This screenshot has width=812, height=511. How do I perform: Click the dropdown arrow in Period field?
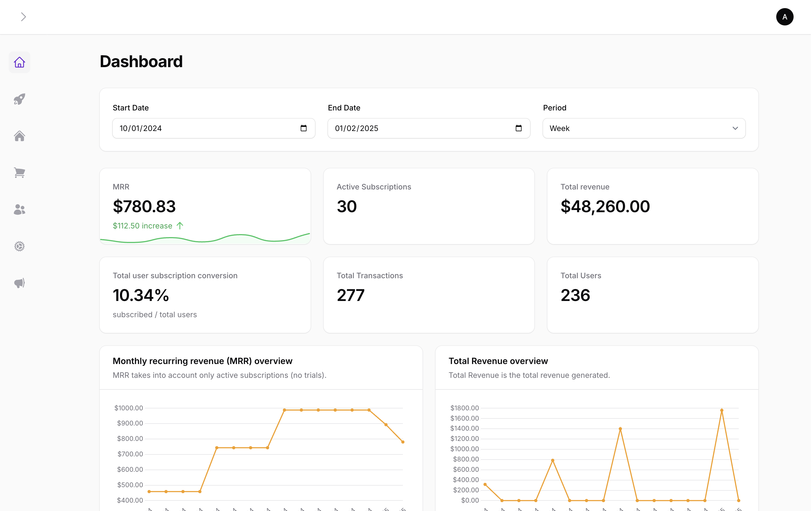(x=735, y=128)
